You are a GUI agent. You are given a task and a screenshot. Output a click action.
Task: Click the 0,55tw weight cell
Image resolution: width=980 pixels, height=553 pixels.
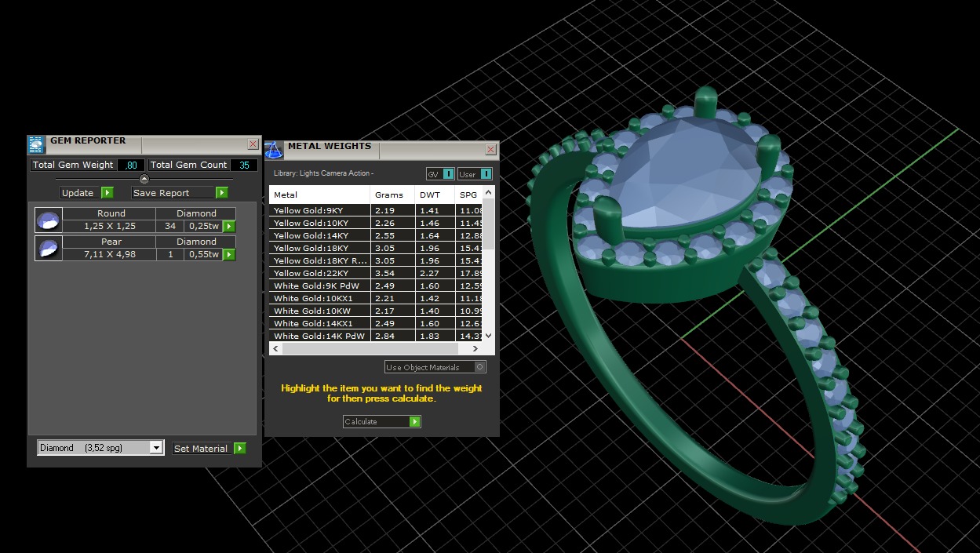[x=203, y=254]
